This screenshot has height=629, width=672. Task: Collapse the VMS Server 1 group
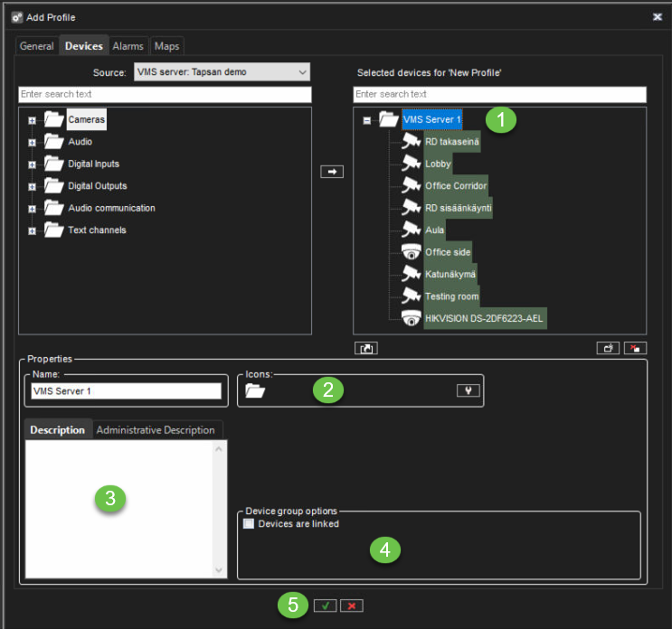[x=367, y=120]
